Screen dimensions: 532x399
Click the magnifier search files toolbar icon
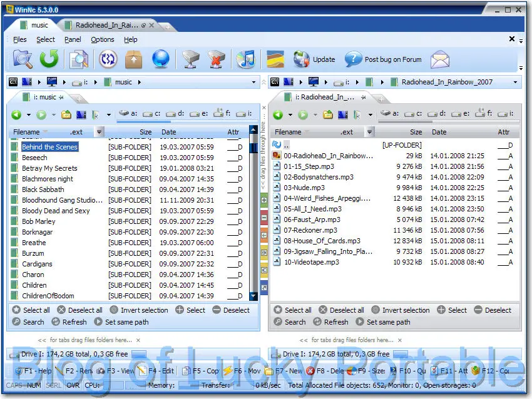click(23, 59)
